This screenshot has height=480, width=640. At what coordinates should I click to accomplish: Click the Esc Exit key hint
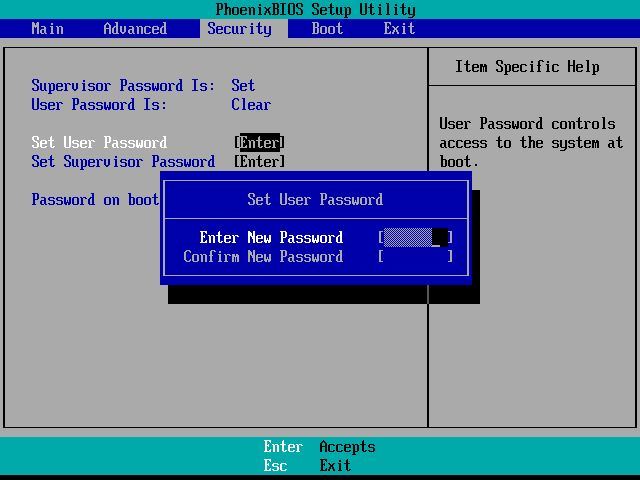point(307,465)
